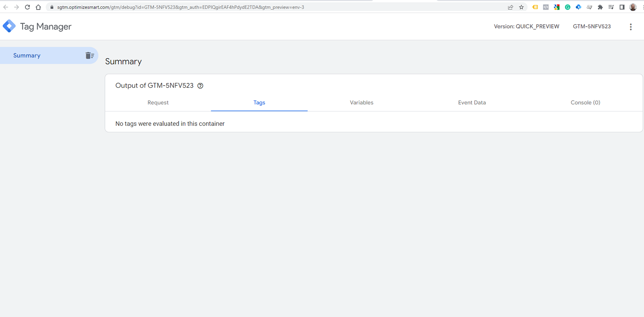Open the Tag Manager three-dot options menu
Screen dimensions: 644x317
(x=630, y=27)
